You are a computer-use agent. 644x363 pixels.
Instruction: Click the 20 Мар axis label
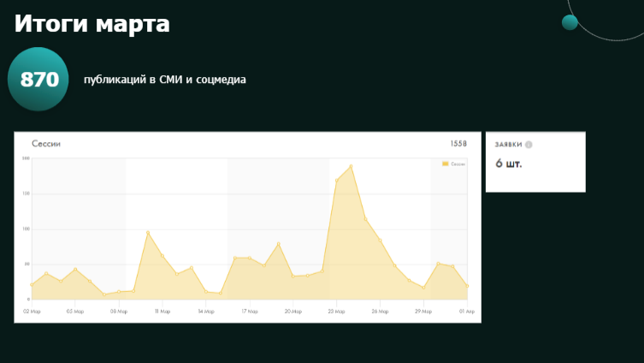(293, 312)
